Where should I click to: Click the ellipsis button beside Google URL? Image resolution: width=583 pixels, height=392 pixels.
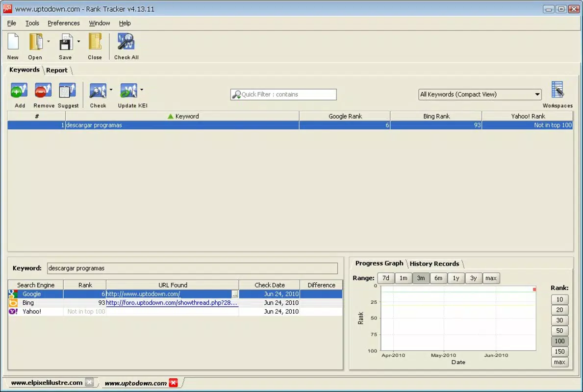pyautogui.click(x=234, y=294)
